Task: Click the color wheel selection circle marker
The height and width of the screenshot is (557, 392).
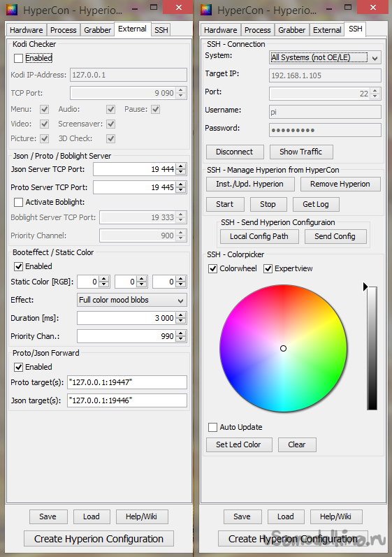Action: pos(283,349)
